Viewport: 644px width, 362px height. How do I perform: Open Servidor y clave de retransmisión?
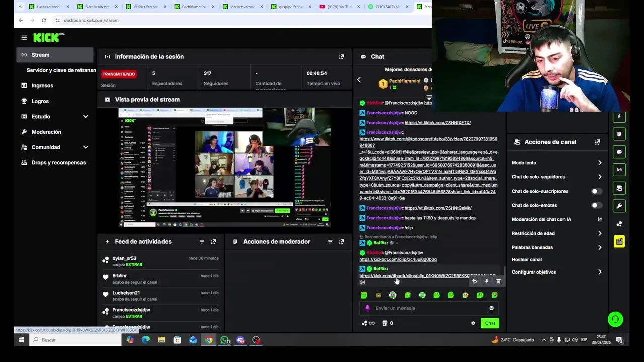point(61,70)
